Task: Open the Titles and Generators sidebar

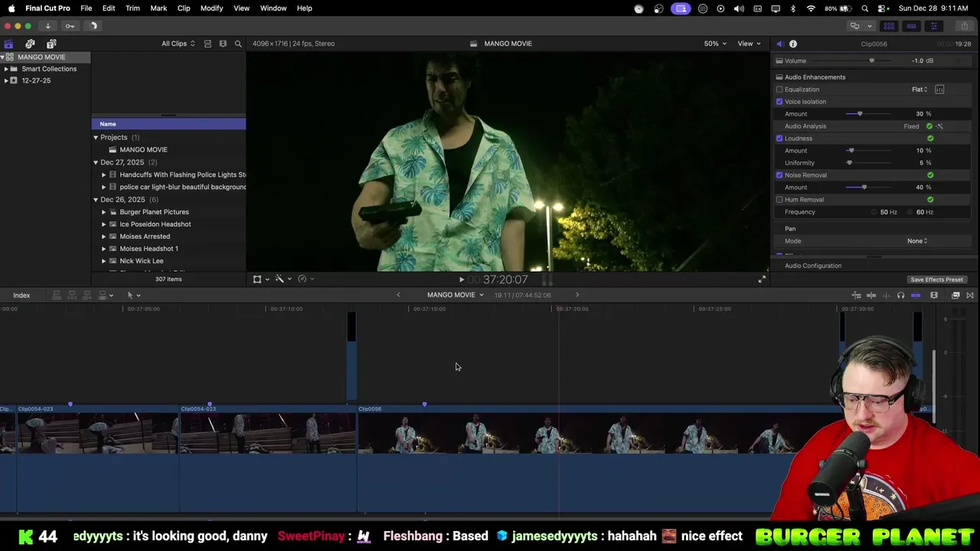Action: pos(51,44)
